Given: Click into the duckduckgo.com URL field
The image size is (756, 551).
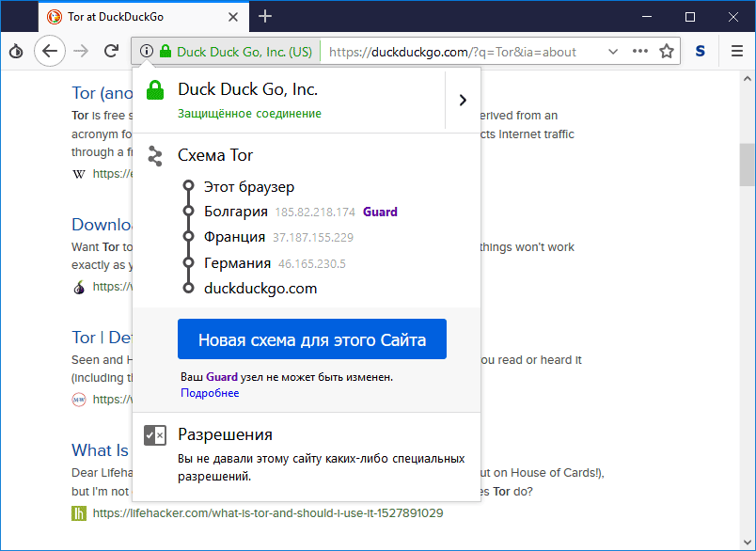Looking at the screenshot, I should pyautogui.click(x=452, y=52).
